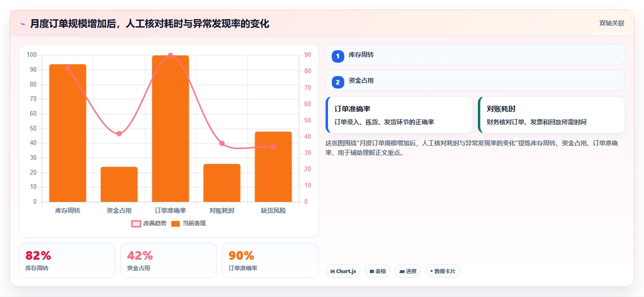Click the 对账耗时 orange bar
644x297 pixels.
click(x=222, y=183)
